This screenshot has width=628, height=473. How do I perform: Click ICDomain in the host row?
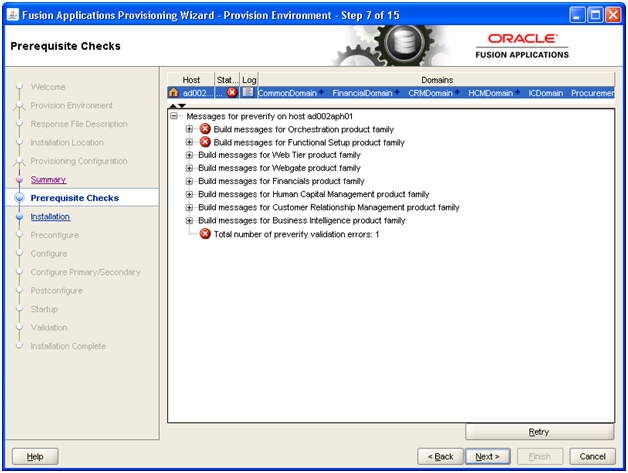pyautogui.click(x=545, y=93)
